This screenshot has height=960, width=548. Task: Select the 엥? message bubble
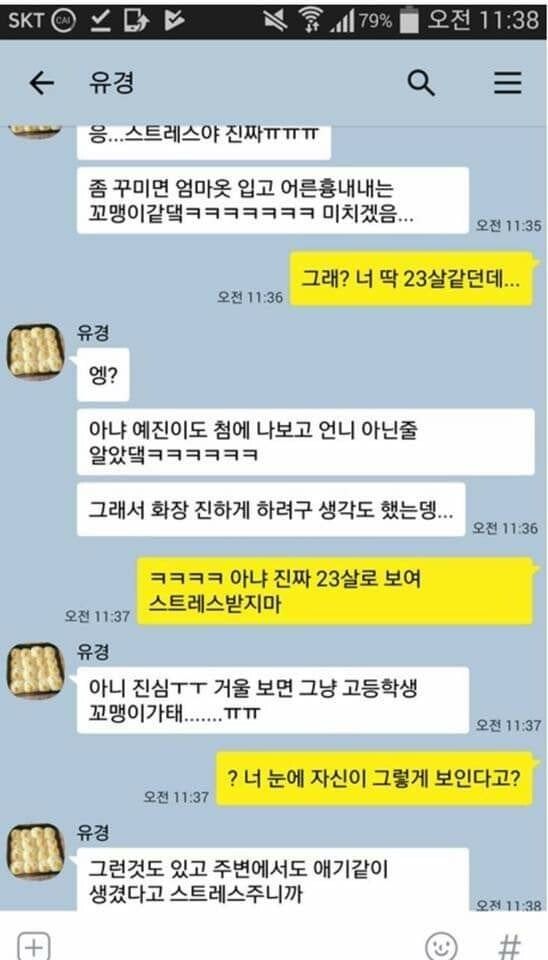pyautogui.click(x=103, y=374)
